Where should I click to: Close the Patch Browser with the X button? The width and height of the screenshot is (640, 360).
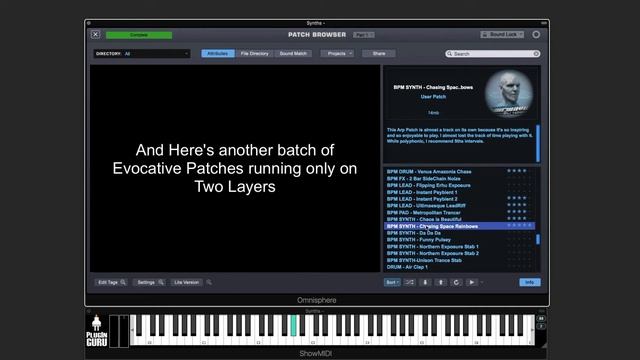(x=96, y=35)
